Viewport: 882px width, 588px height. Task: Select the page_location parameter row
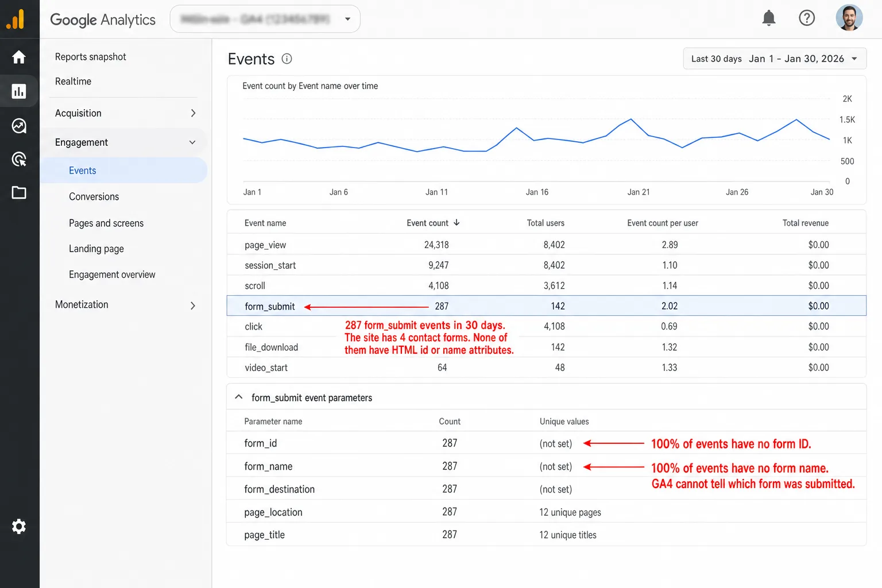tap(546, 512)
